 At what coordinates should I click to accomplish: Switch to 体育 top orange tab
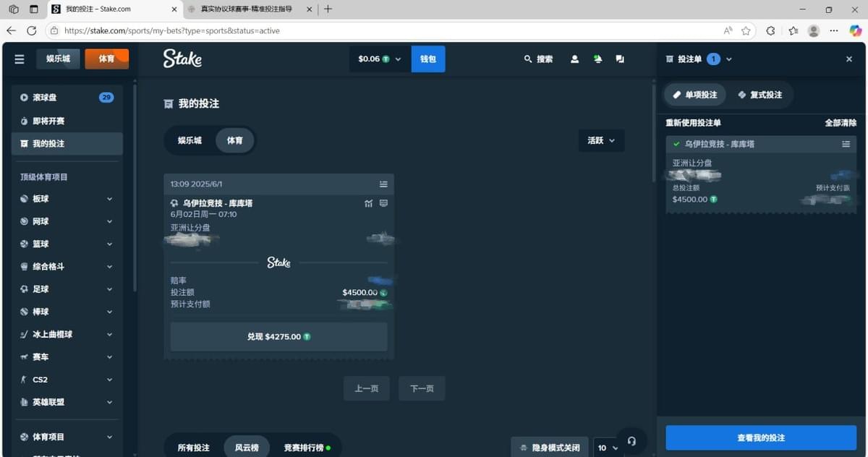(106, 59)
